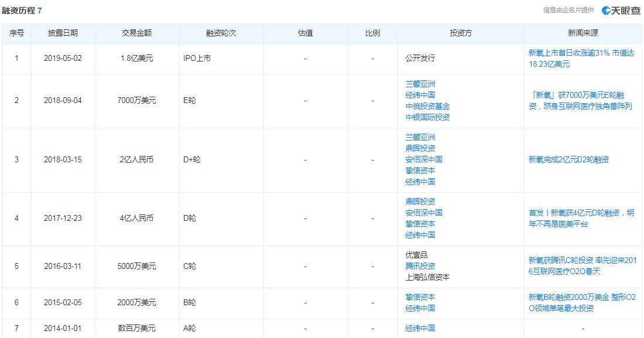Open 中银国际投资 investor link
Image resolution: width=644 pixels, height=338 pixels.
pos(427,117)
